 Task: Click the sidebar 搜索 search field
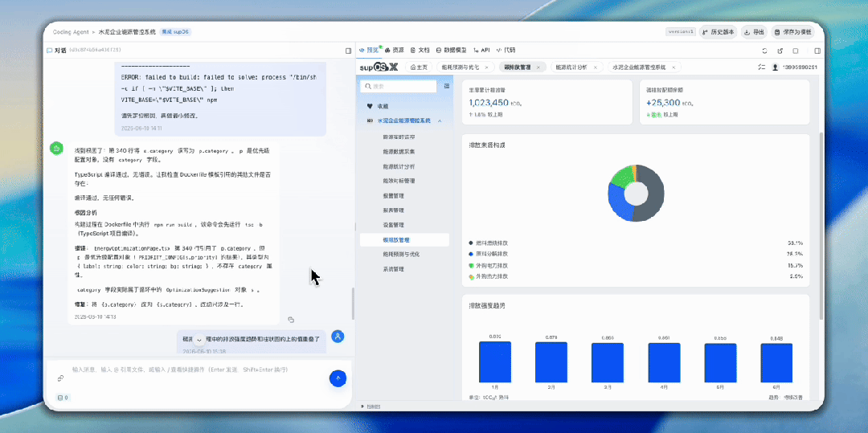(398, 86)
